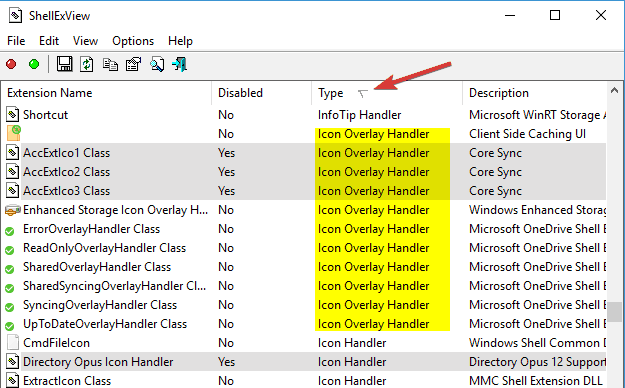The height and width of the screenshot is (388, 625).
Task: Click the Refresh toolbar icon
Action: (86, 64)
